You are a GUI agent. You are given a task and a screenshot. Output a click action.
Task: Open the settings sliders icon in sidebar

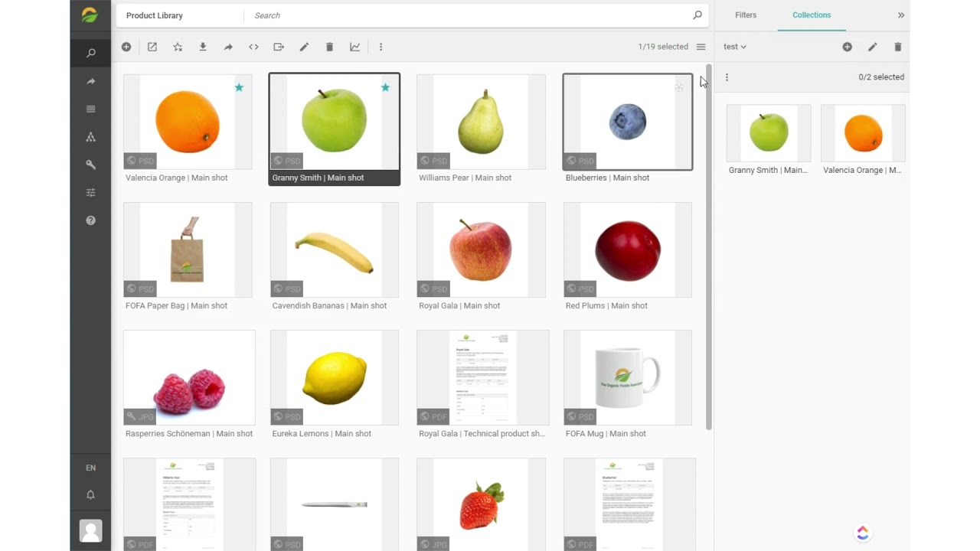[x=90, y=193]
